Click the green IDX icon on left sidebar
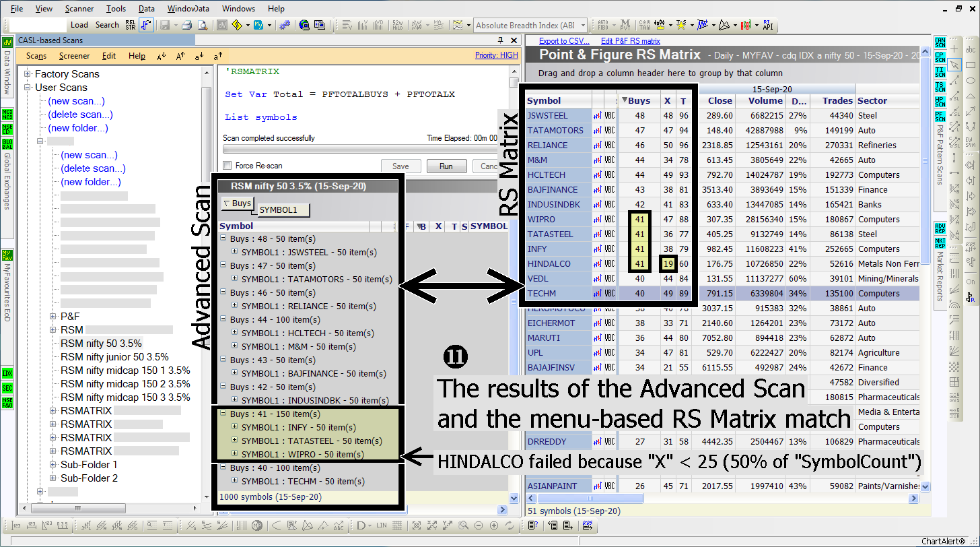The image size is (980, 547). click(7, 373)
